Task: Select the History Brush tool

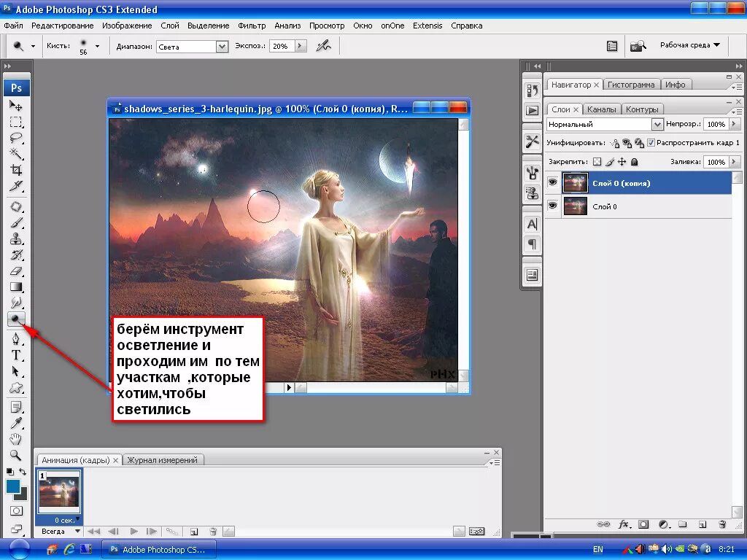Action: [16, 255]
